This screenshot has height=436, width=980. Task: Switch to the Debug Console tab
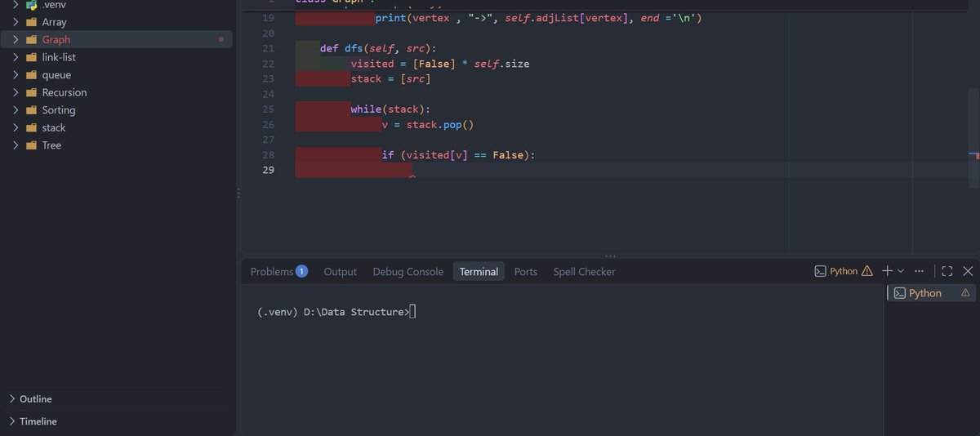pyautogui.click(x=408, y=271)
